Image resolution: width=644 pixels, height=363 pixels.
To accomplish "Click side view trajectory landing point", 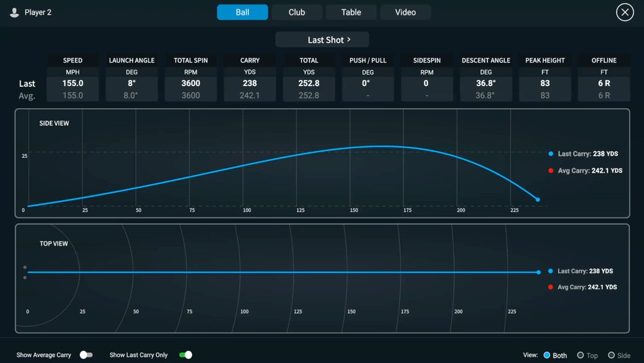I will pos(537,200).
